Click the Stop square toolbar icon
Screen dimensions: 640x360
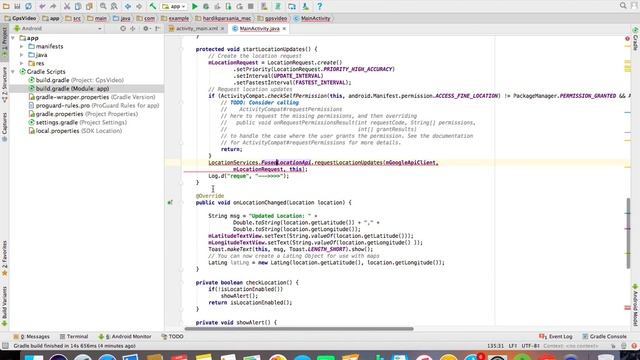tap(251, 6)
